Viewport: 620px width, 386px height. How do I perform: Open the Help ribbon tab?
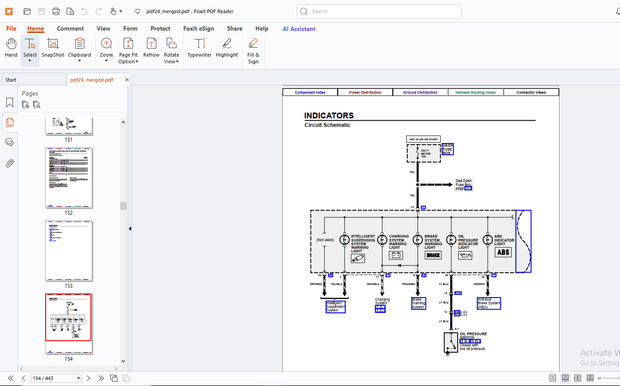click(x=261, y=28)
